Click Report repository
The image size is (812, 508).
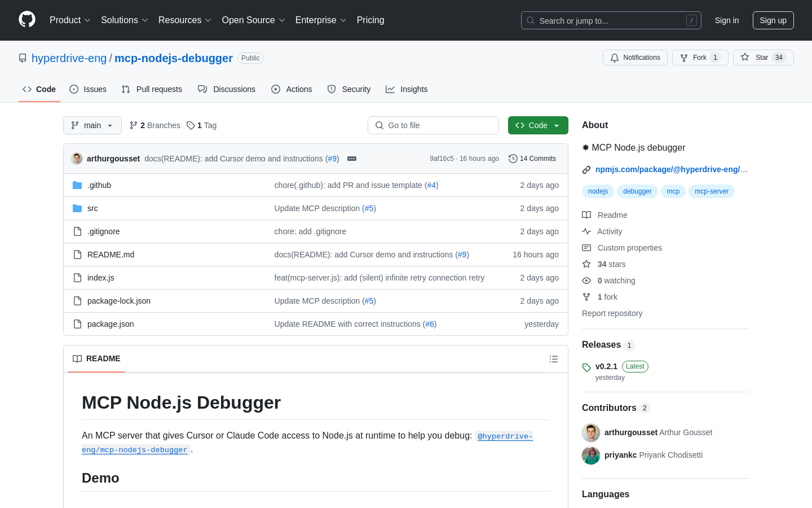click(x=612, y=313)
